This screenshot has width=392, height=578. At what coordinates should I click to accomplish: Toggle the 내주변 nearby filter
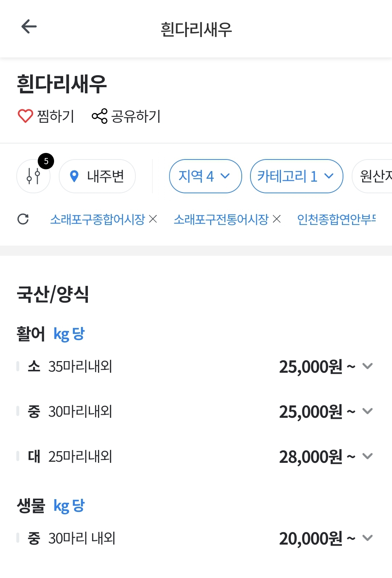coord(97,176)
